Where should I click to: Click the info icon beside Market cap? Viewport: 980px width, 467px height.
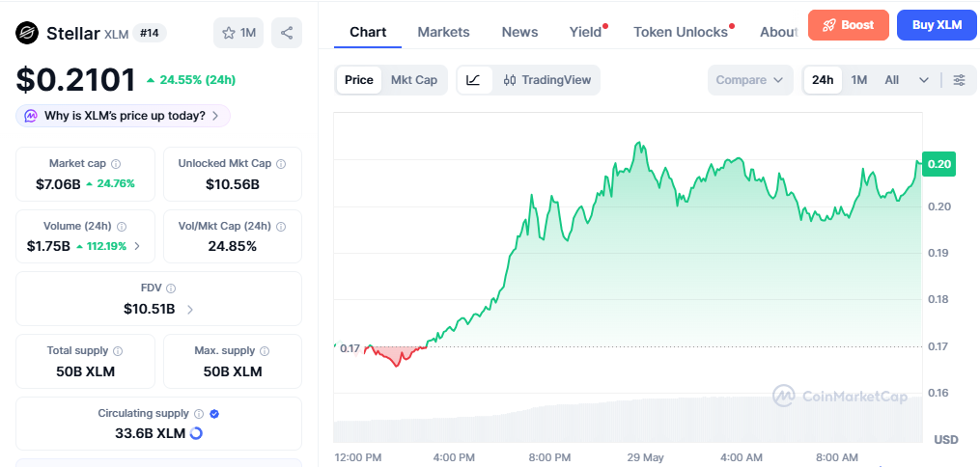coord(116,164)
